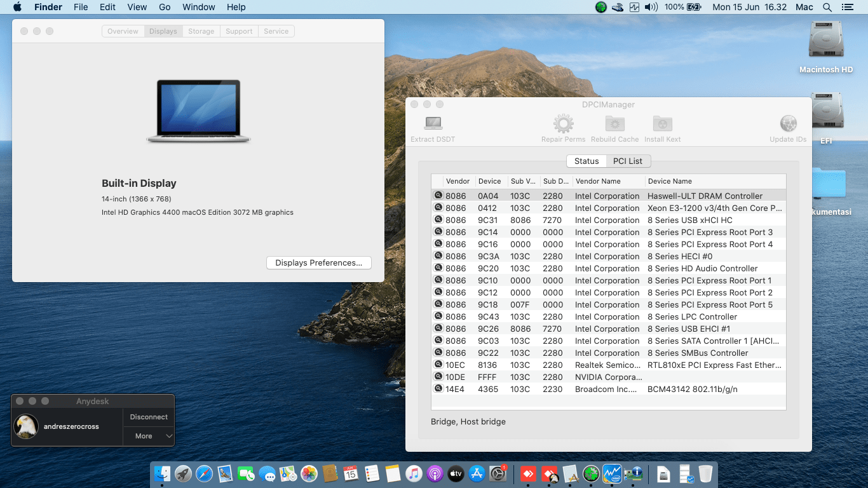Select the 8 Series SMBus Controller row
The width and height of the screenshot is (868, 488).
pos(609,353)
